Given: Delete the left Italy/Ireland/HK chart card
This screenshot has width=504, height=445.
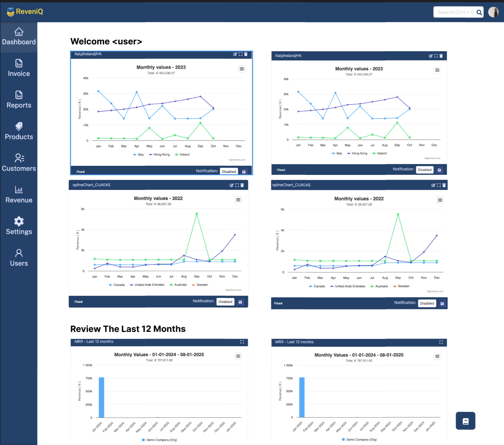Looking at the screenshot, I should (246, 54).
